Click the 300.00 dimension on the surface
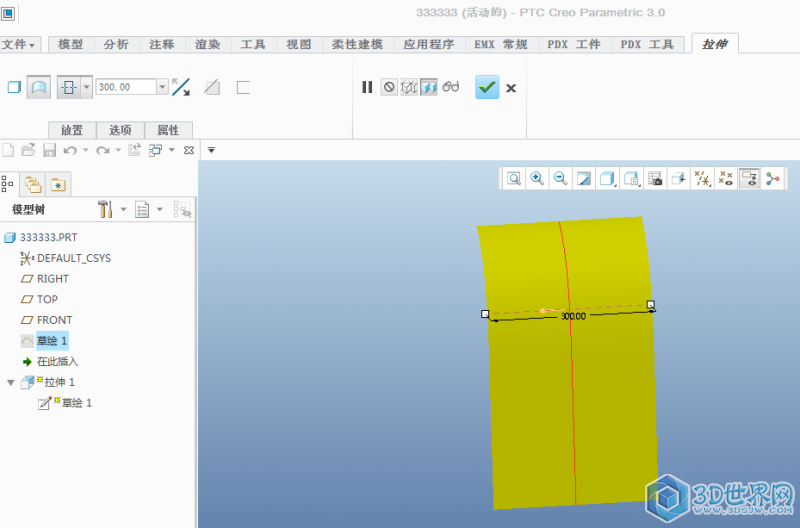800x528 pixels. click(573, 316)
